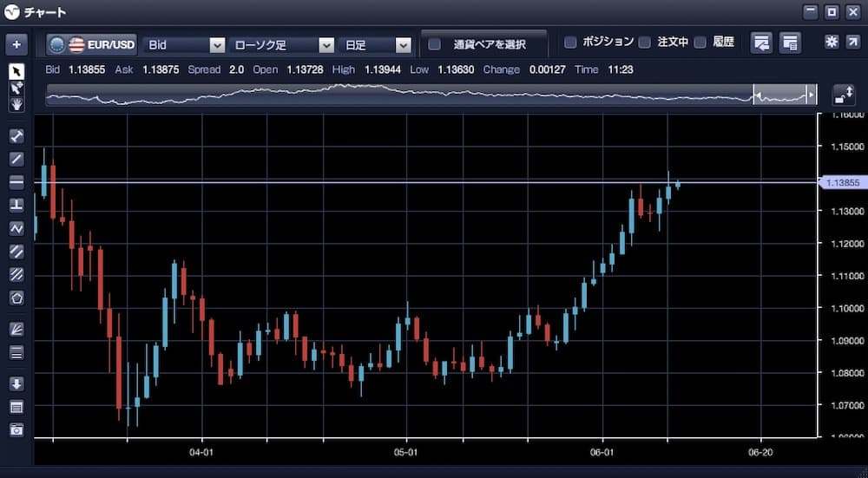Select the Fibonacci retracement lines tool
This screenshot has width=868, height=478.
[16, 352]
